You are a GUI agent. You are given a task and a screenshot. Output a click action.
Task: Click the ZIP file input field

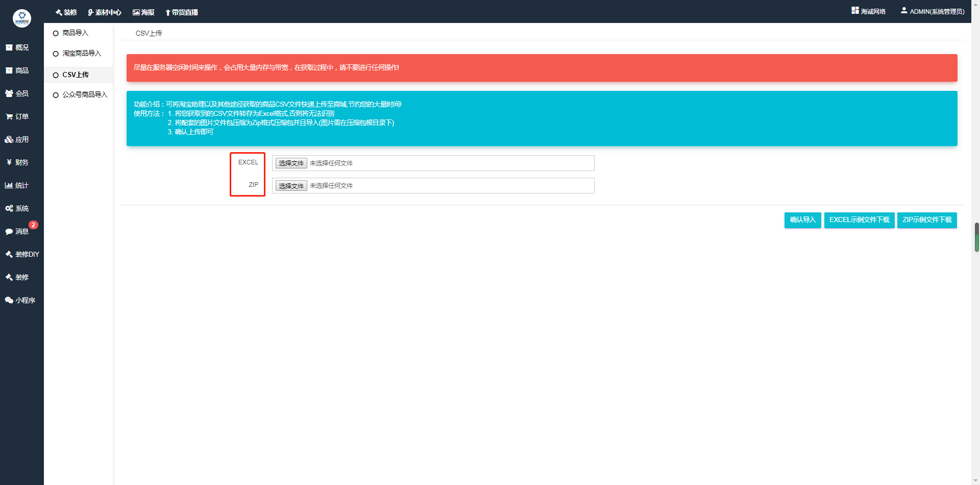pos(433,185)
